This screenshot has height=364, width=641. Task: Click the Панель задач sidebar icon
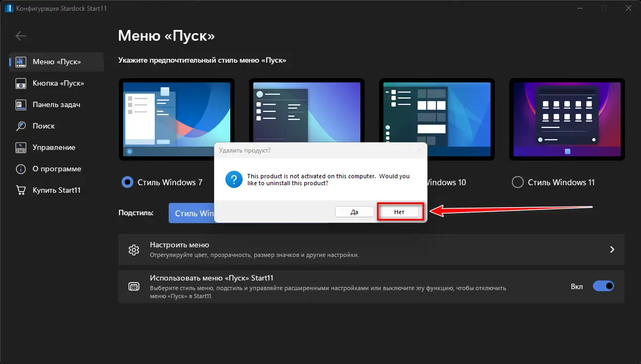coord(20,104)
